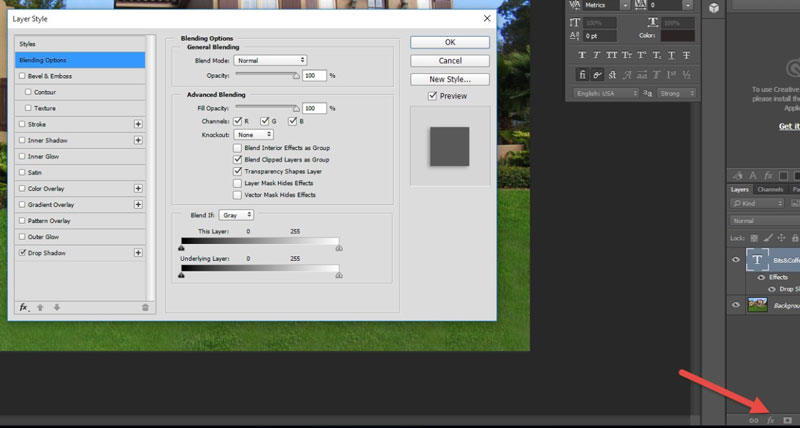Open English: USA language dropdown
The width and height of the screenshot is (800, 428).
[x=606, y=93]
